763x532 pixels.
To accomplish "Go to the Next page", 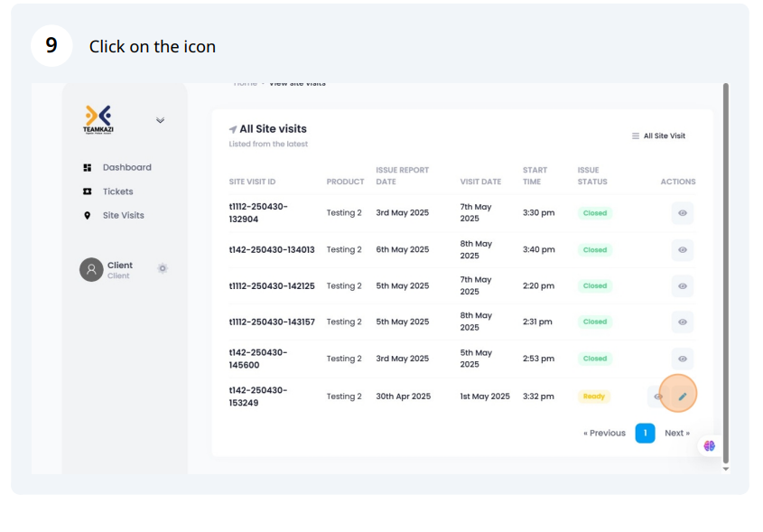I will pyautogui.click(x=677, y=434).
